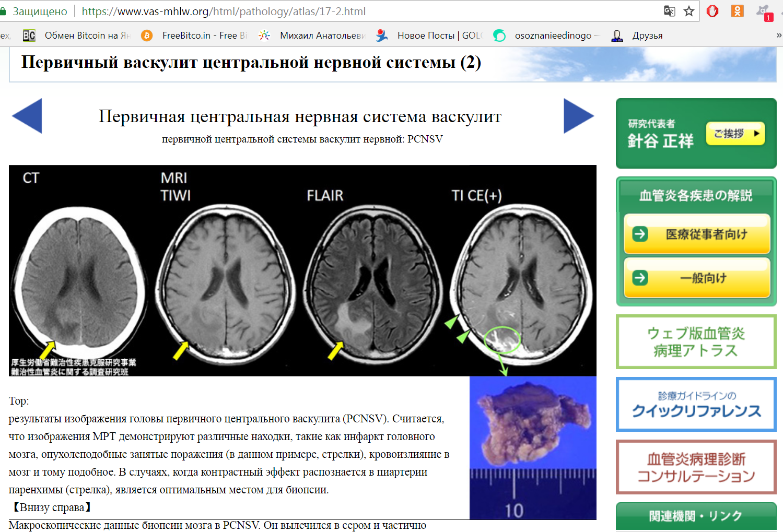The image size is (783, 532).
Task: Open the orange Odnoklassniki extension icon
Action: 737,11
